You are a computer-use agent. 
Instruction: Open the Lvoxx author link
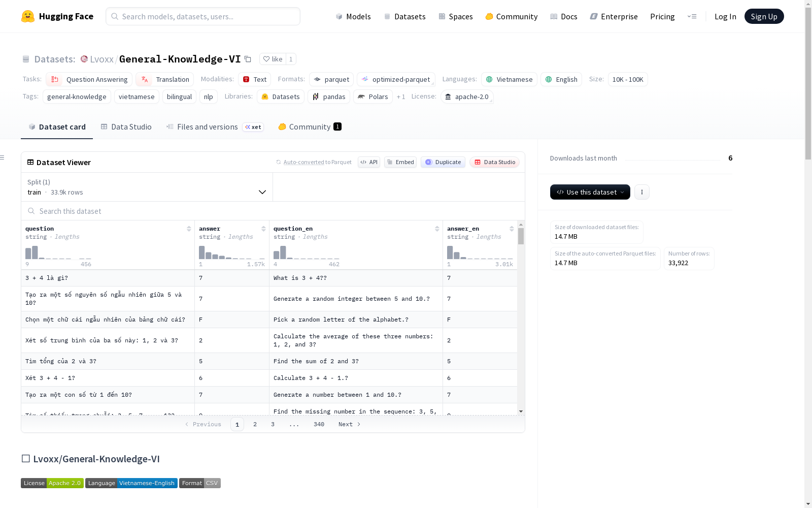(x=101, y=59)
